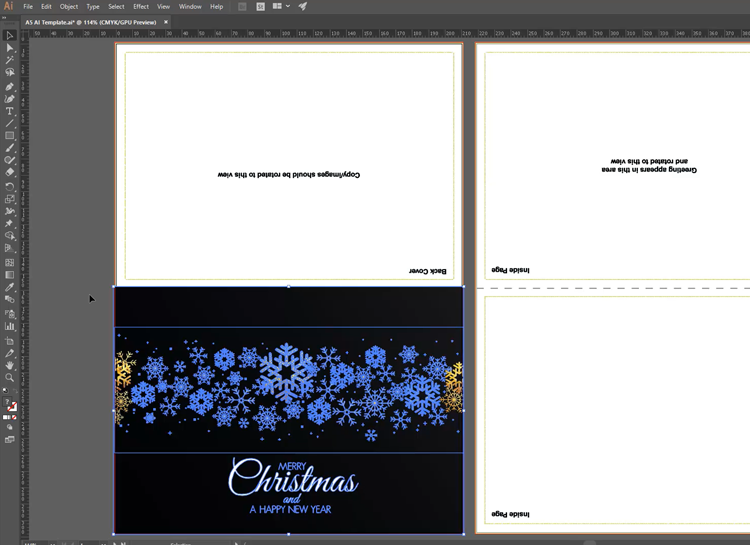Click the Fill color box
Image resolution: width=750 pixels, height=545 pixels.
pyautogui.click(x=7, y=403)
